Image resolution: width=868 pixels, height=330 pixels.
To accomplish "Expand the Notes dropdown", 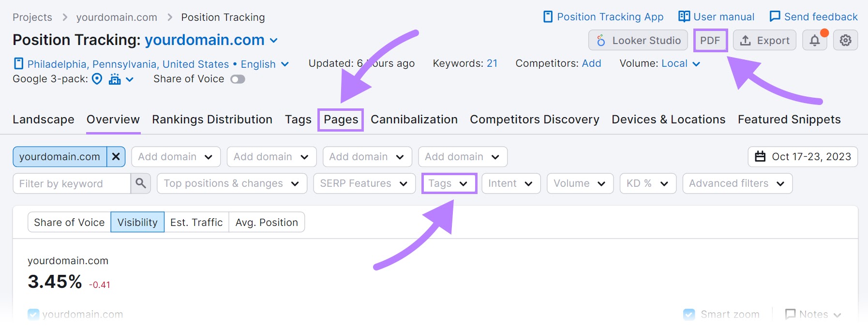I will pyautogui.click(x=838, y=315).
